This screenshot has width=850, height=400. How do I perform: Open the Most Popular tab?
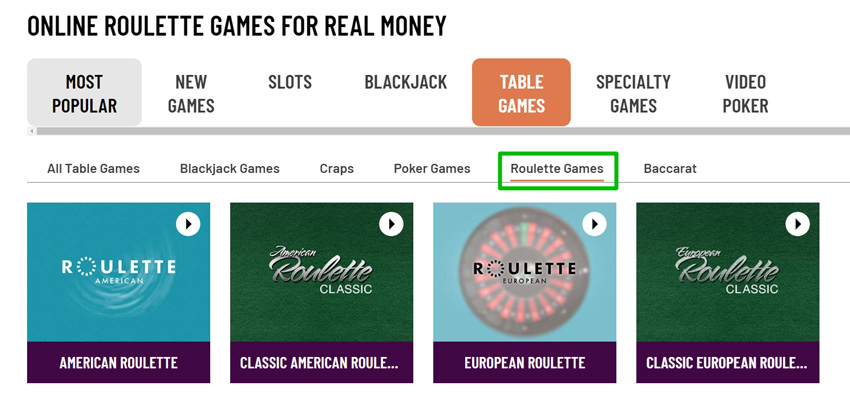click(84, 93)
